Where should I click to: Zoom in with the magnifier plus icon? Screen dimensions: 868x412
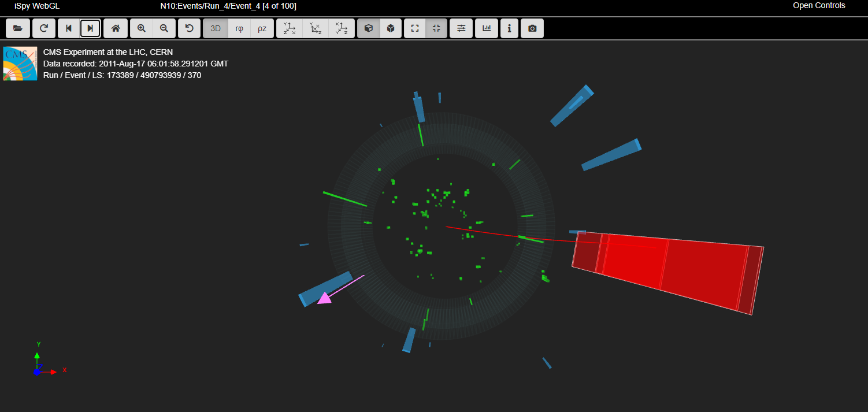pos(142,28)
